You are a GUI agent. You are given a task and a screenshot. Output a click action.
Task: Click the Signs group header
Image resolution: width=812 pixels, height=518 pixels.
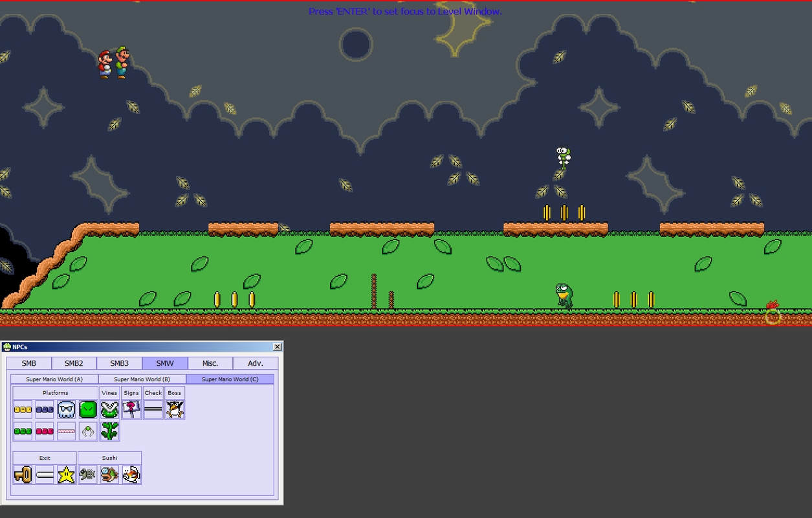coord(131,392)
